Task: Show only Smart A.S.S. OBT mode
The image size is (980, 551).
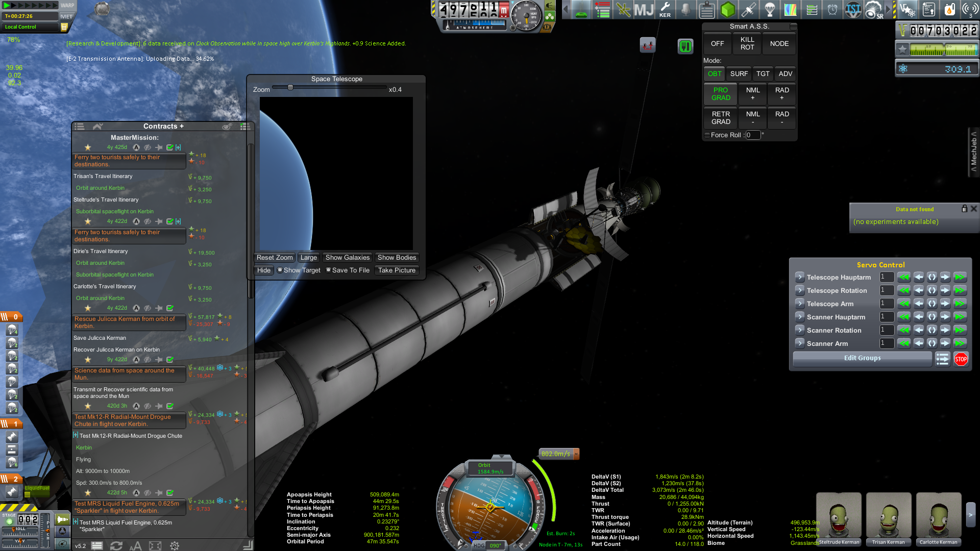Action: point(715,74)
